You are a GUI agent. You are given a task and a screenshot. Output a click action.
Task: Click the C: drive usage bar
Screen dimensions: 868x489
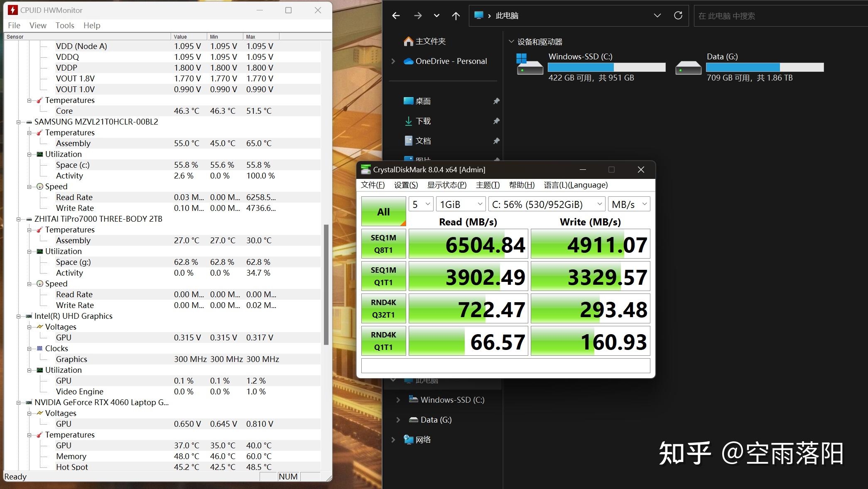[x=606, y=67]
